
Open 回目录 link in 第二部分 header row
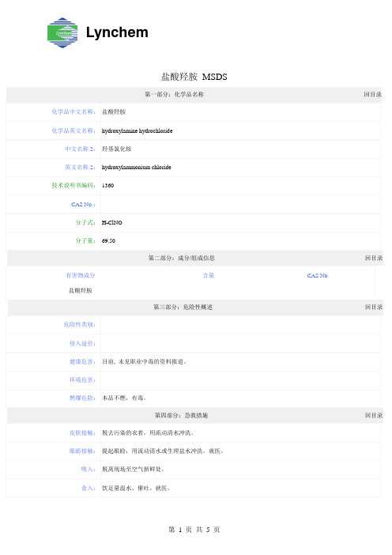374,258
